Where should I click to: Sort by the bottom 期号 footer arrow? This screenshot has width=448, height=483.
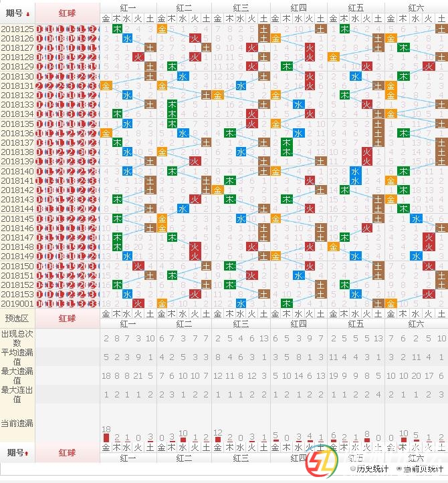pos(27,453)
